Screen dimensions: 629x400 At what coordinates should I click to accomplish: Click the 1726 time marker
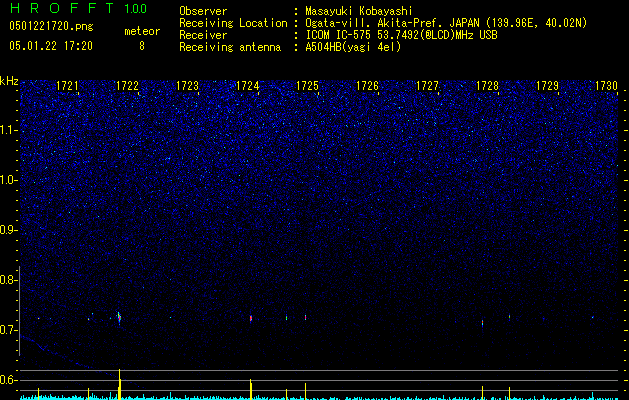(367, 86)
